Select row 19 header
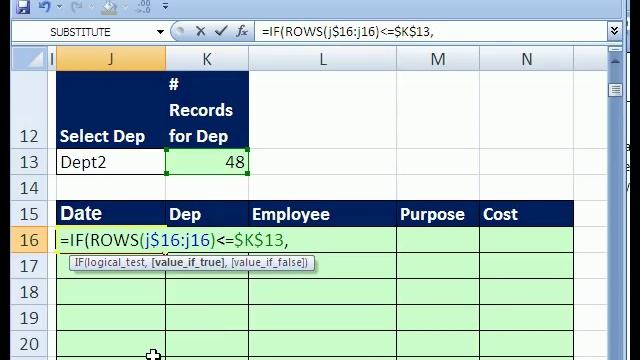The width and height of the screenshot is (640, 360). 29,318
